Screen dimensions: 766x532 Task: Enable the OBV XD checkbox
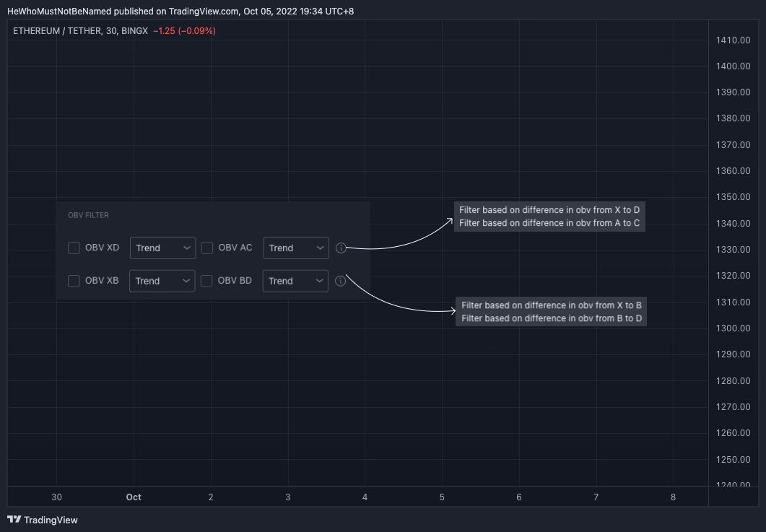(x=74, y=248)
